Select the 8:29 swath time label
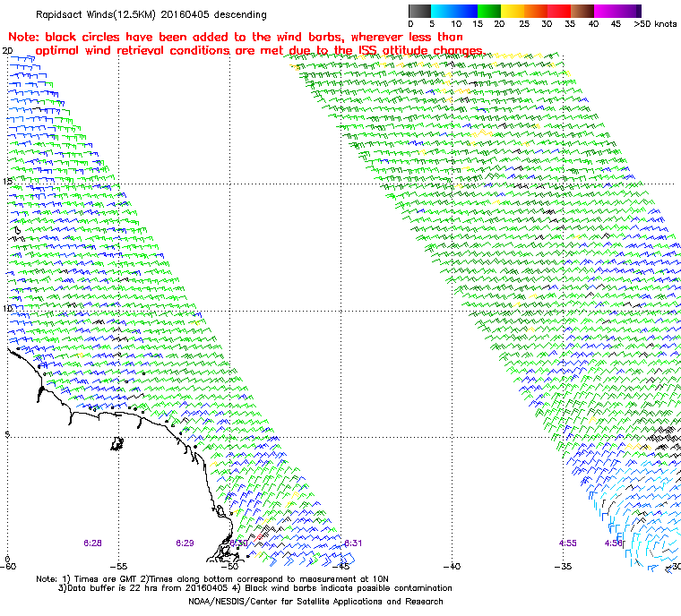 pyautogui.click(x=185, y=543)
